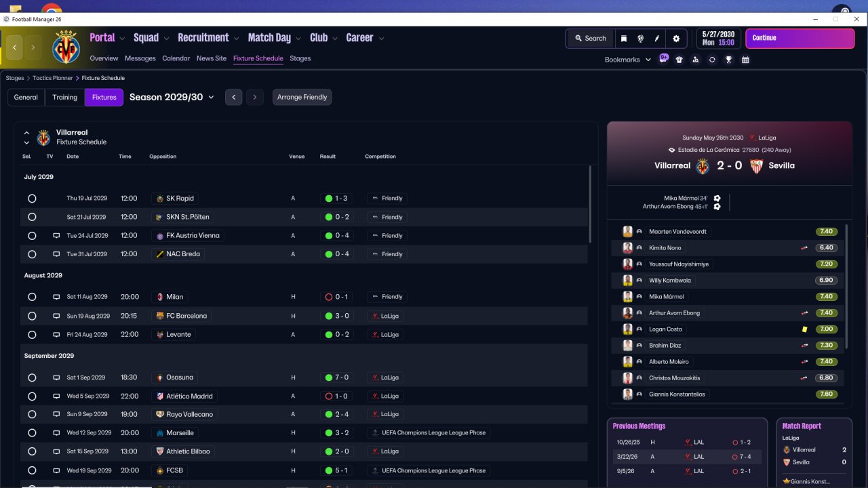868x488 pixels.
Task: Expand the Club menu dropdown arrow
Action: [x=335, y=39]
